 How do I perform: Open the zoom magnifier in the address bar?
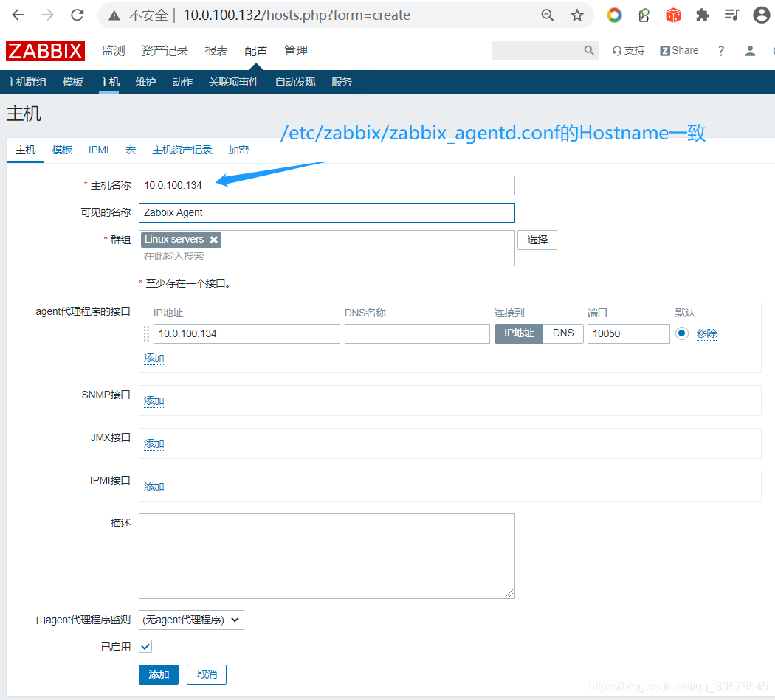(547, 15)
